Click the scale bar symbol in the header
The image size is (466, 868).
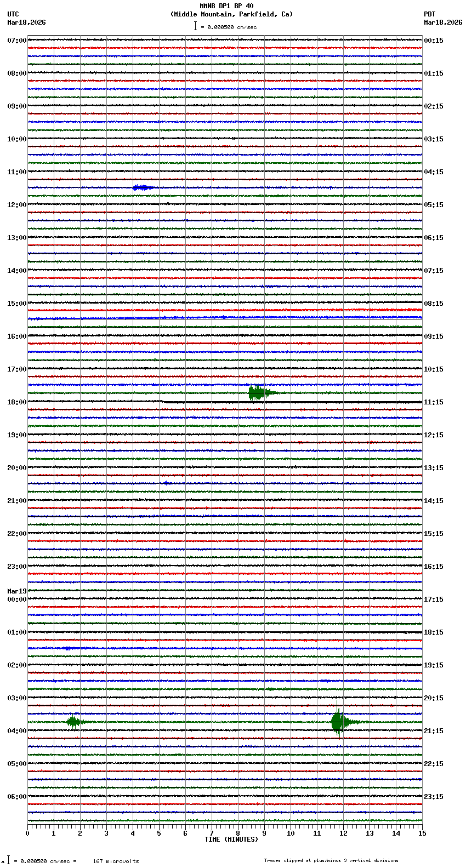pos(195,26)
